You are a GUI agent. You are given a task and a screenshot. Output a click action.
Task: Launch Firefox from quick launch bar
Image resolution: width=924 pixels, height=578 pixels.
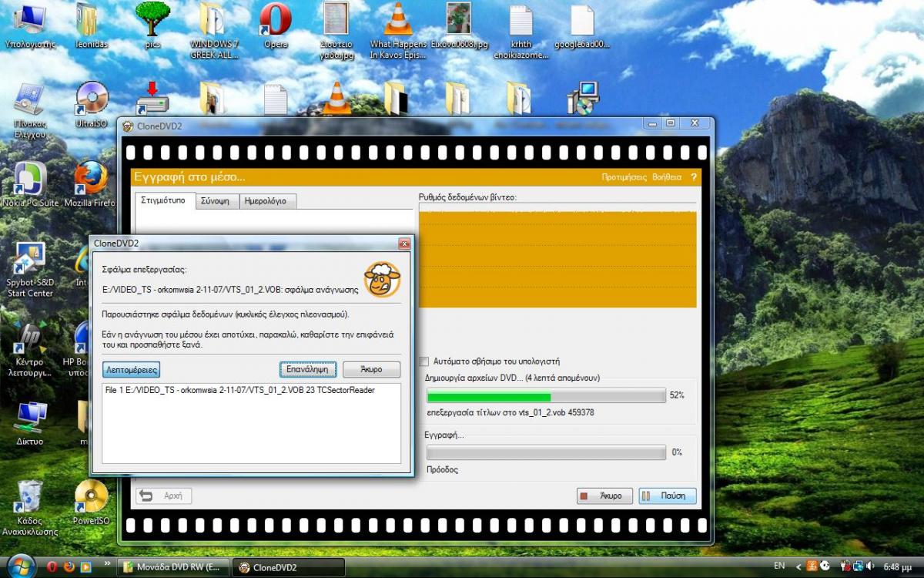tap(69, 567)
